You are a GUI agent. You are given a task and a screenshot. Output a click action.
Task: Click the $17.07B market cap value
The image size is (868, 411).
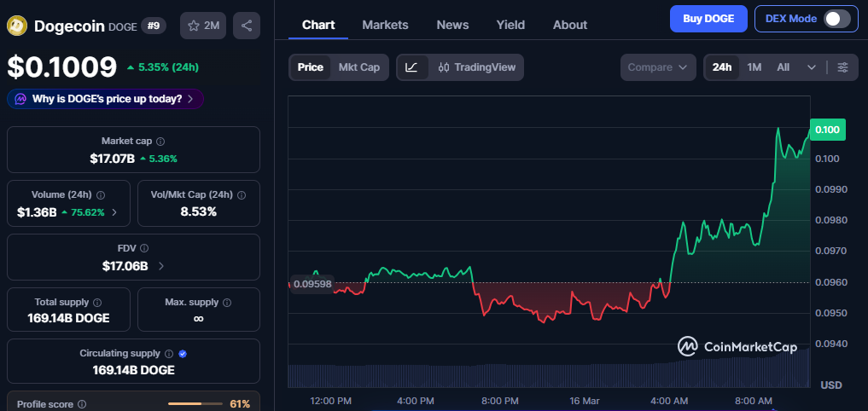coord(113,159)
